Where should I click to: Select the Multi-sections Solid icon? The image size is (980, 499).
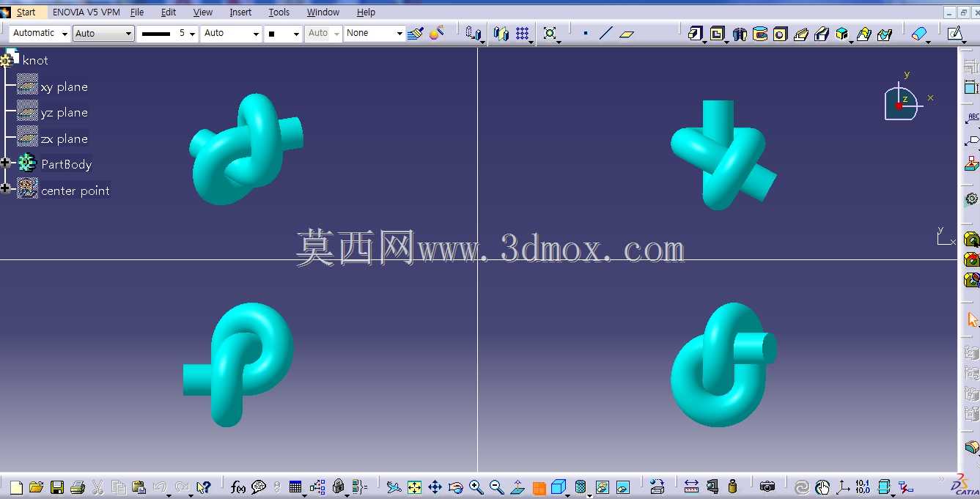[842, 34]
